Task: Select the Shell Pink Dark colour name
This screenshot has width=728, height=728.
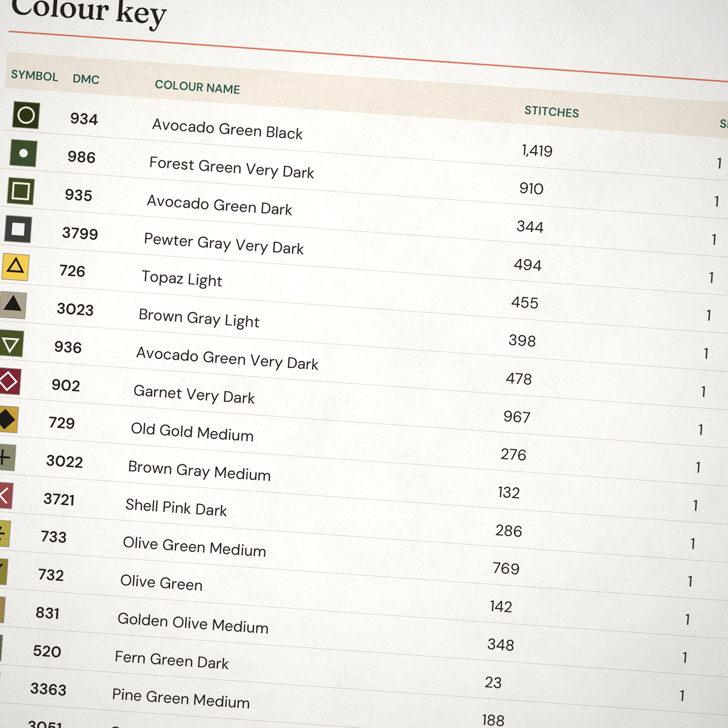Action: click(176, 507)
